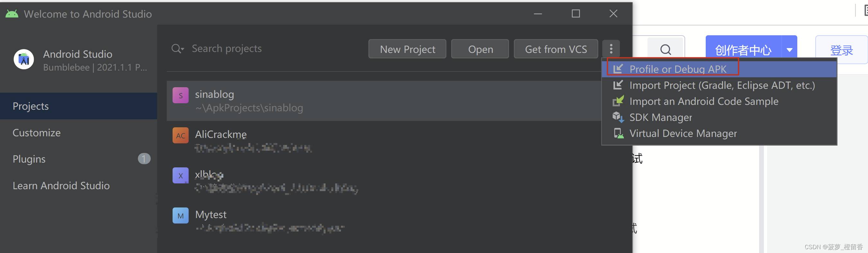868x253 pixels.
Task: Click the AliCrackme AC project icon
Action: tap(181, 135)
